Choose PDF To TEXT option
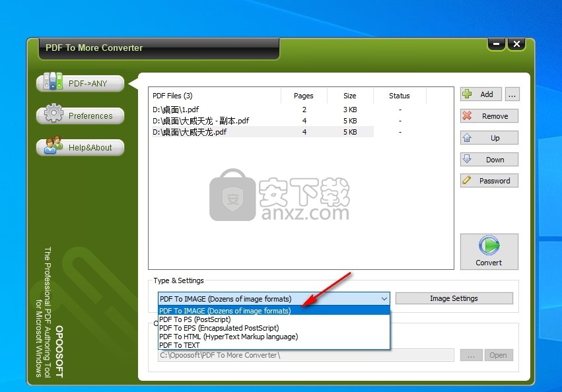The image size is (562, 392). (274, 345)
